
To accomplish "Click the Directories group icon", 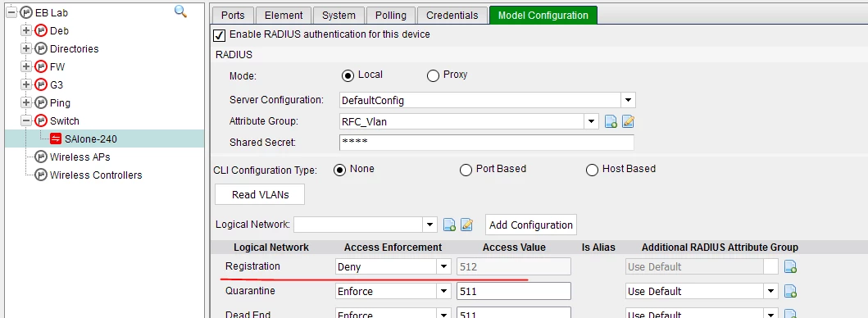I will 41,48.
